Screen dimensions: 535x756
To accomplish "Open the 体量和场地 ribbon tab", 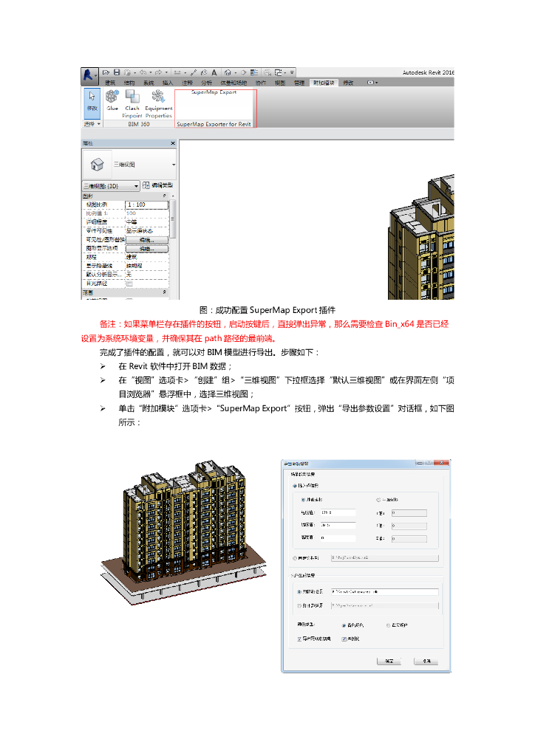I will point(234,83).
